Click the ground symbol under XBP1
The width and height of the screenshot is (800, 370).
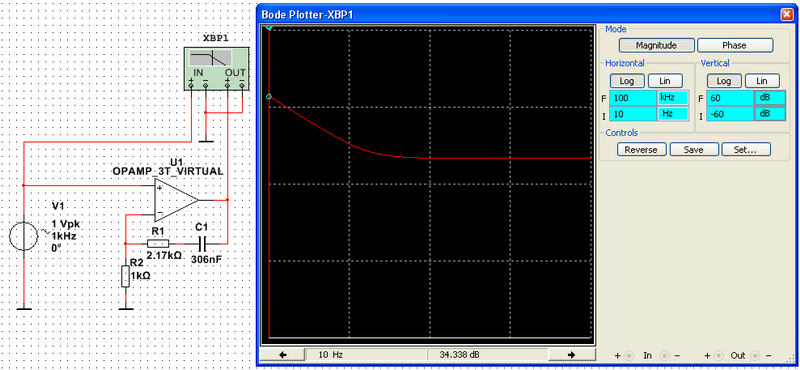[x=205, y=140]
